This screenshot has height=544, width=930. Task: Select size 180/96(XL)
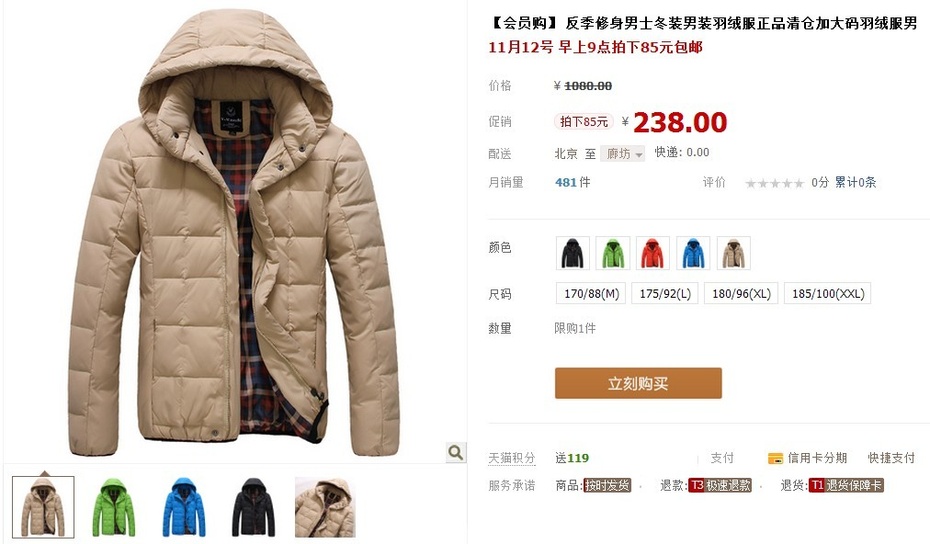[741, 294]
